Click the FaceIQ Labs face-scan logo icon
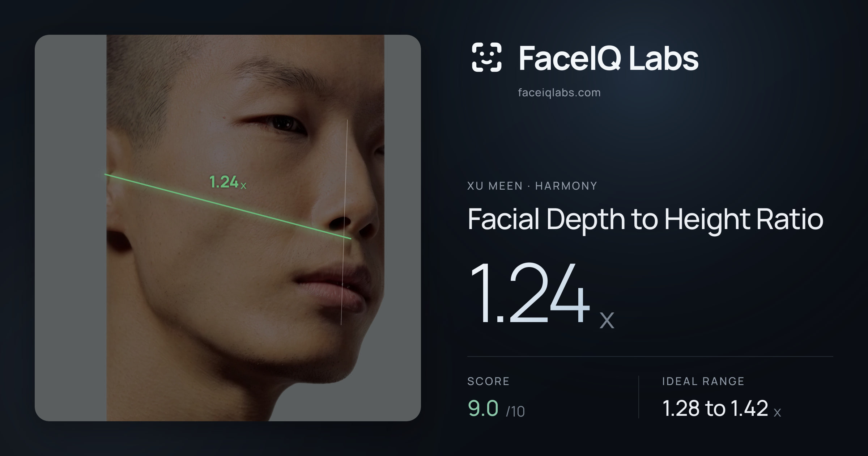The height and width of the screenshot is (456, 868). pyautogui.click(x=487, y=57)
